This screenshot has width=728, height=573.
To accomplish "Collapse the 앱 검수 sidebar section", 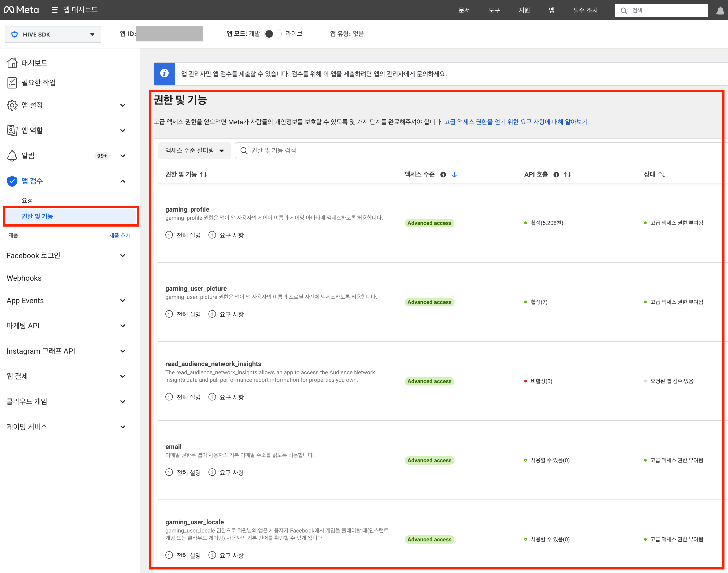I will click(x=123, y=181).
